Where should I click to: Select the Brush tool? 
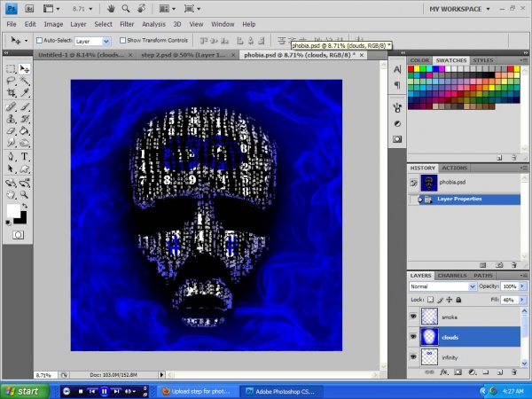[24, 107]
